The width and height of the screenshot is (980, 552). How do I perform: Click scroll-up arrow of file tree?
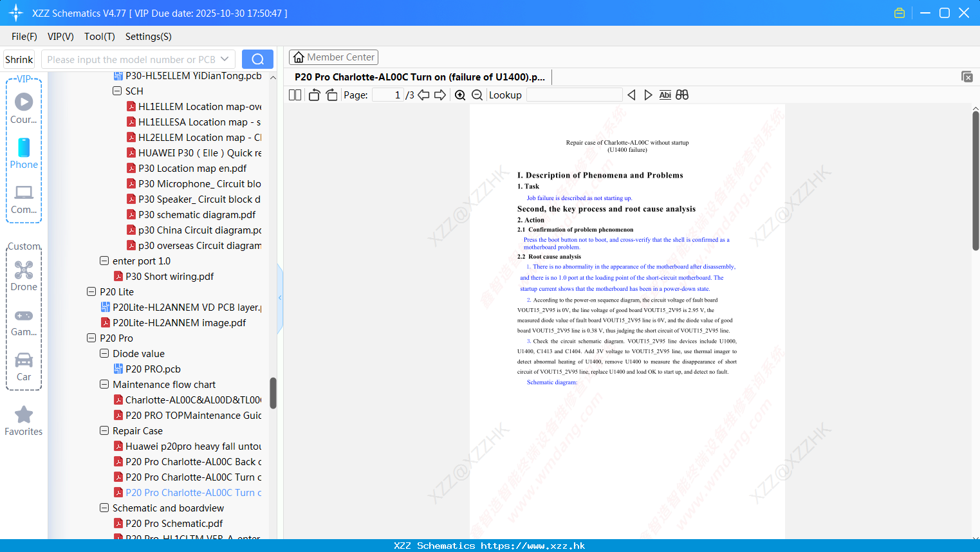[273, 77]
